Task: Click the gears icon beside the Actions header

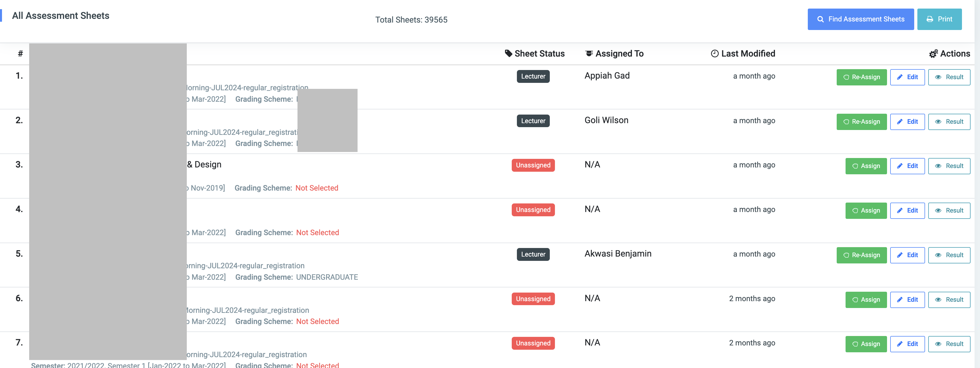Action: click(x=934, y=54)
